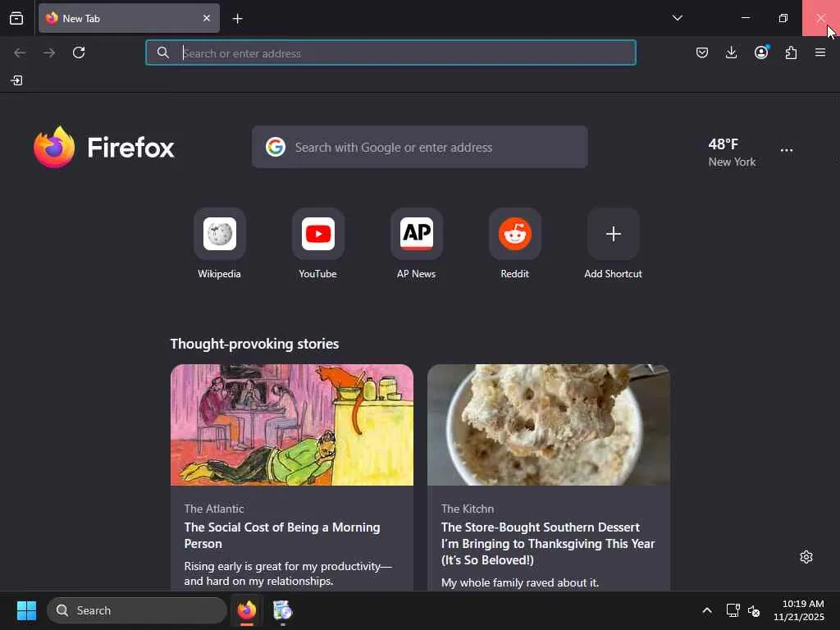This screenshot has width=840, height=630.
Task: Open the Windows Start menu
Action: coord(26,610)
